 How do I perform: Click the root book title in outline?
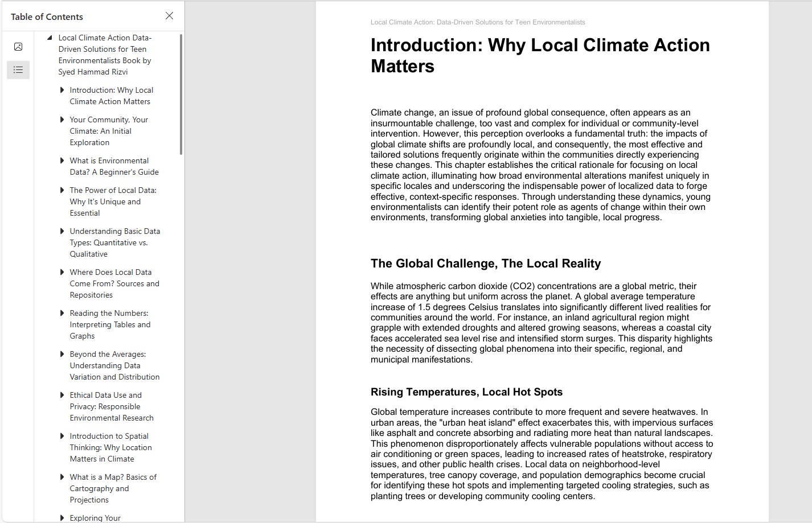(105, 55)
